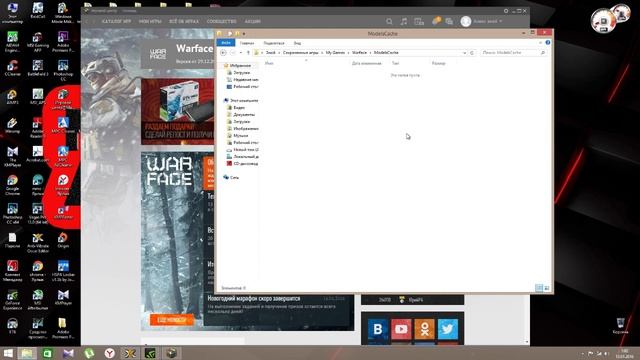Open File Explorer from taskbar
The image size is (640, 360).
(x=27, y=353)
